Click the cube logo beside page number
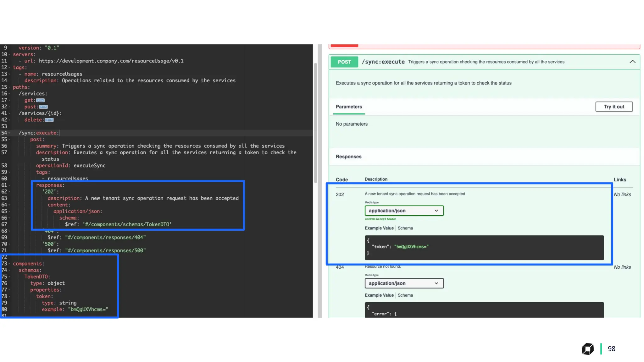This screenshot has height=362, width=644. pos(587,349)
